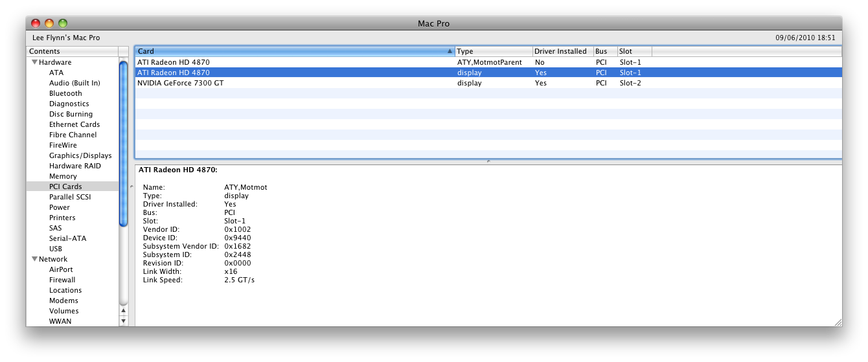The image size is (868, 362).
Task: Collapse the Hardware section triangle
Action: point(35,62)
